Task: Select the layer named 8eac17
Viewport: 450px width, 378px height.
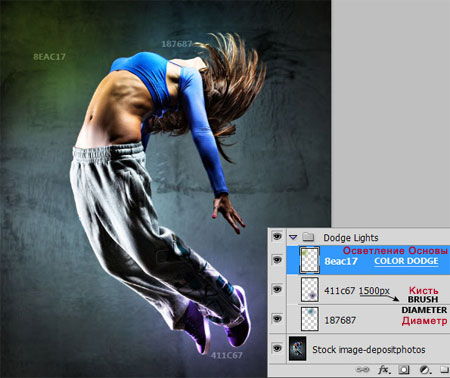Action: pyautogui.click(x=341, y=261)
